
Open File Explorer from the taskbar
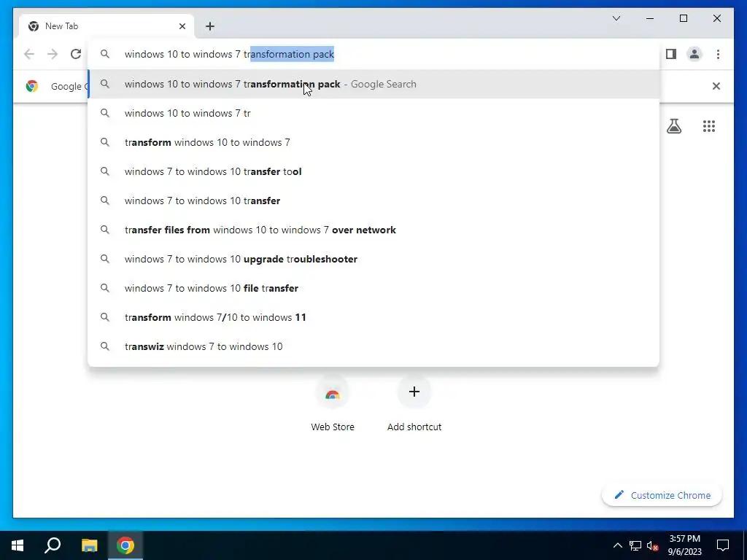click(x=89, y=545)
